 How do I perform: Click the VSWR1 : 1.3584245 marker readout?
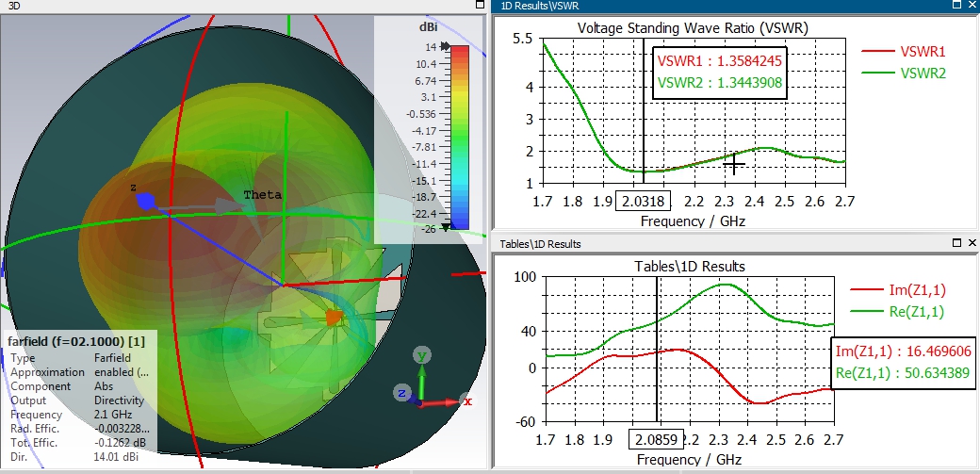click(719, 61)
